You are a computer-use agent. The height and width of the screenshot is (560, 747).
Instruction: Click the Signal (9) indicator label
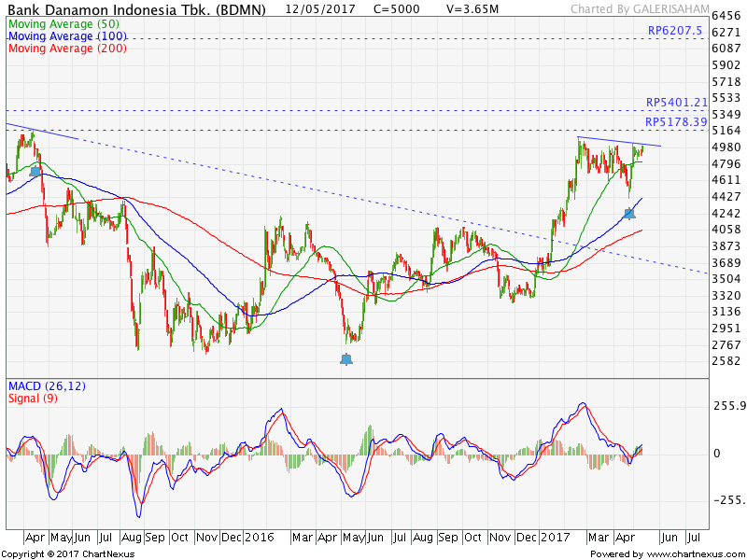click(33, 399)
